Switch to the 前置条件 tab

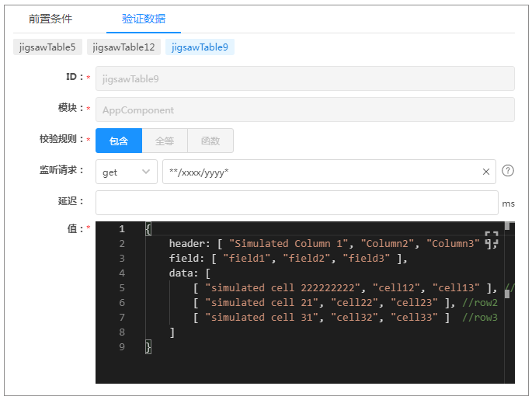tap(50, 19)
